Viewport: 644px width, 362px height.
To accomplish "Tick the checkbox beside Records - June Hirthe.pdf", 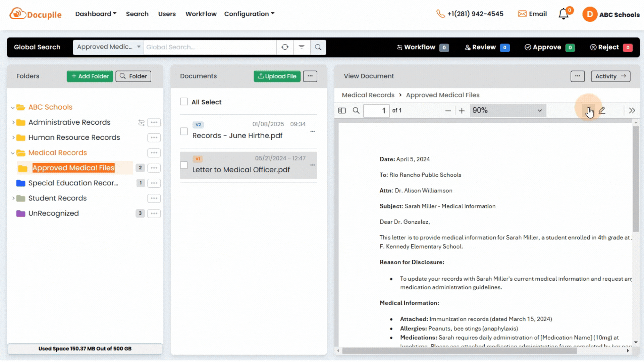I will pos(184,131).
